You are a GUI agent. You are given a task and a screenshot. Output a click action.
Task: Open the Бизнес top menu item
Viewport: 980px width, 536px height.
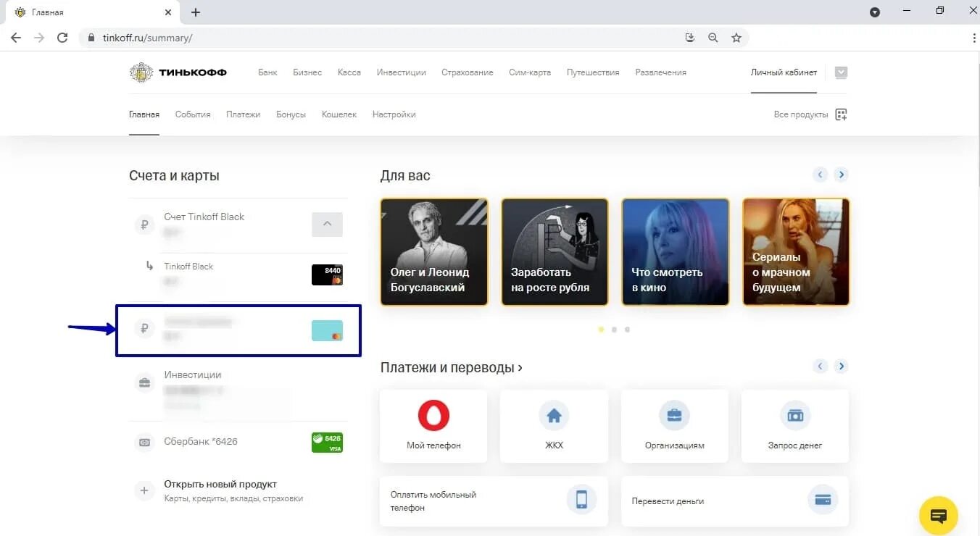coord(307,72)
